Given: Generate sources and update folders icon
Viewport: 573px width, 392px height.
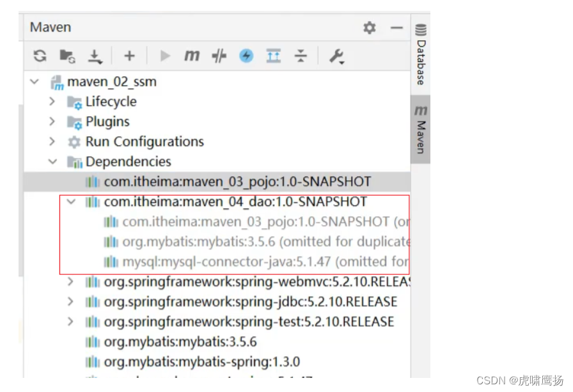Looking at the screenshot, I should click(x=67, y=56).
